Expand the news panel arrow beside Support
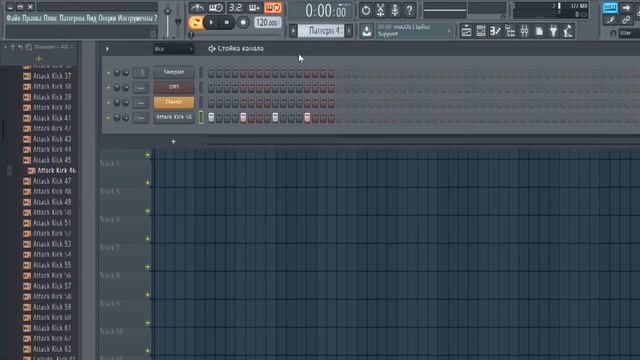Screen dimensions: 640x360 (x=449, y=31)
